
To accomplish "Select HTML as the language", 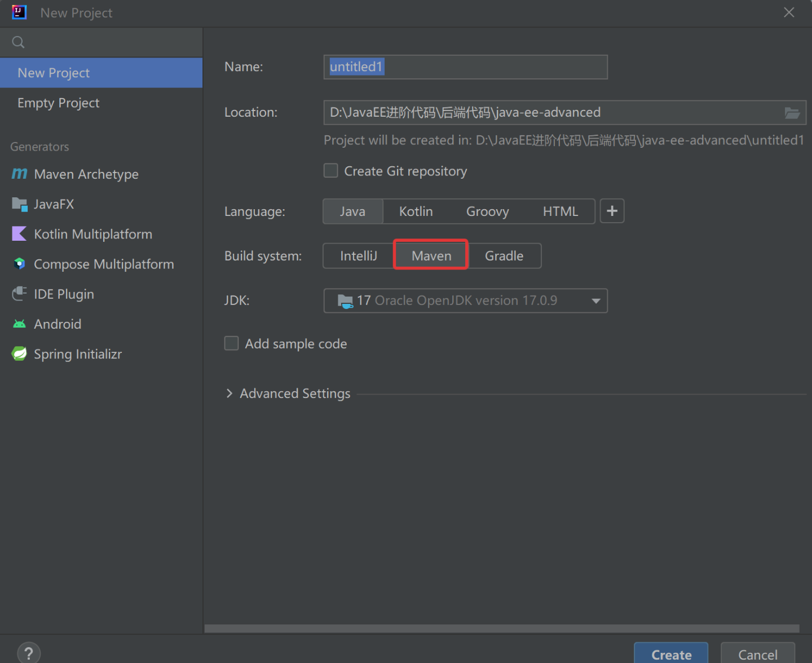I will 561,211.
